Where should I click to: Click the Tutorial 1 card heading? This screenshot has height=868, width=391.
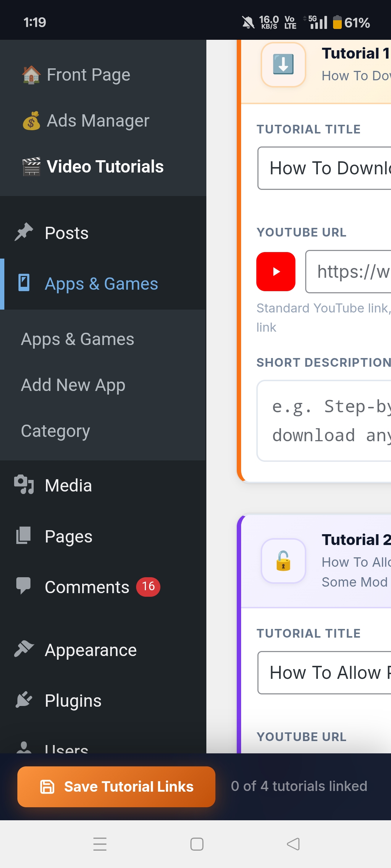(x=356, y=53)
